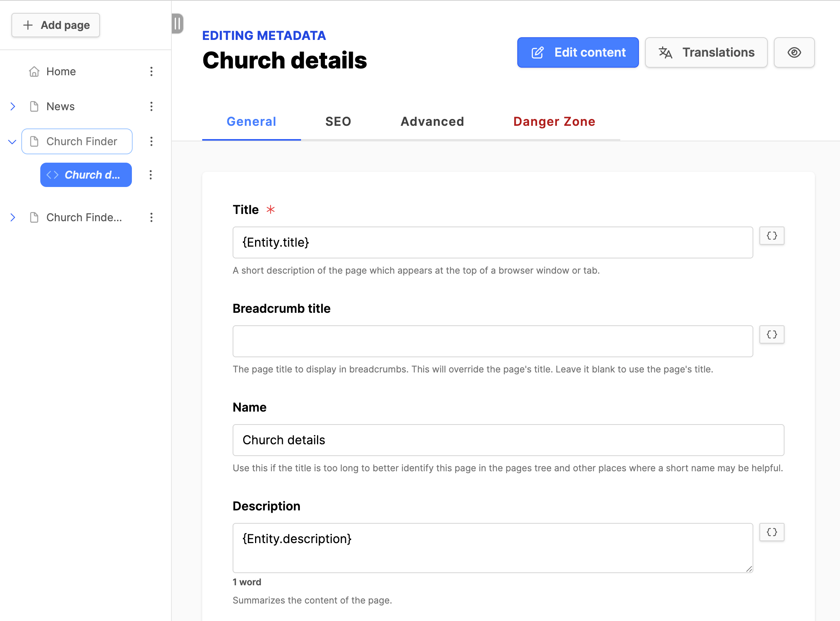840x621 pixels.
Task: Click the Edit content button
Action: (x=578, y=52)
